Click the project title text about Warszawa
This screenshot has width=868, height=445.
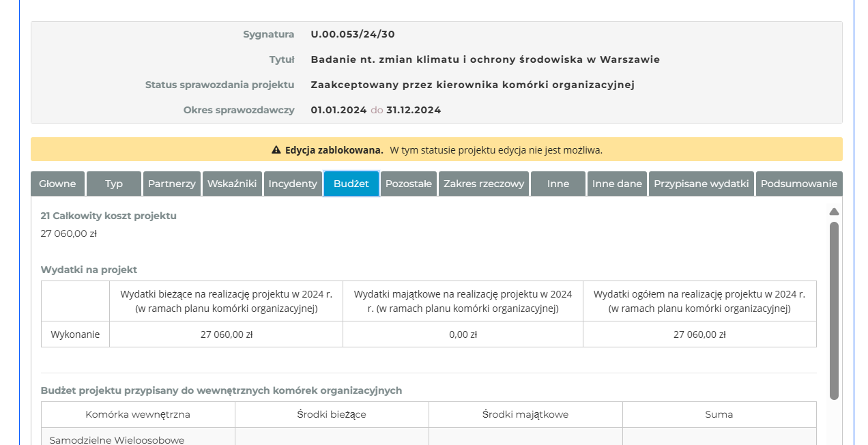click(x=485, y=59)
